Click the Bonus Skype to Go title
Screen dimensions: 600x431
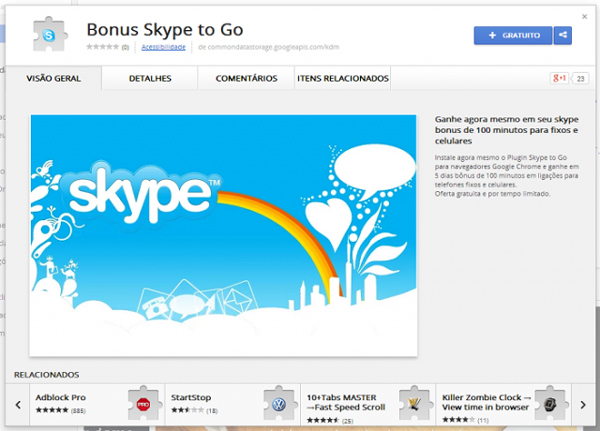click(x=165, y=30)
